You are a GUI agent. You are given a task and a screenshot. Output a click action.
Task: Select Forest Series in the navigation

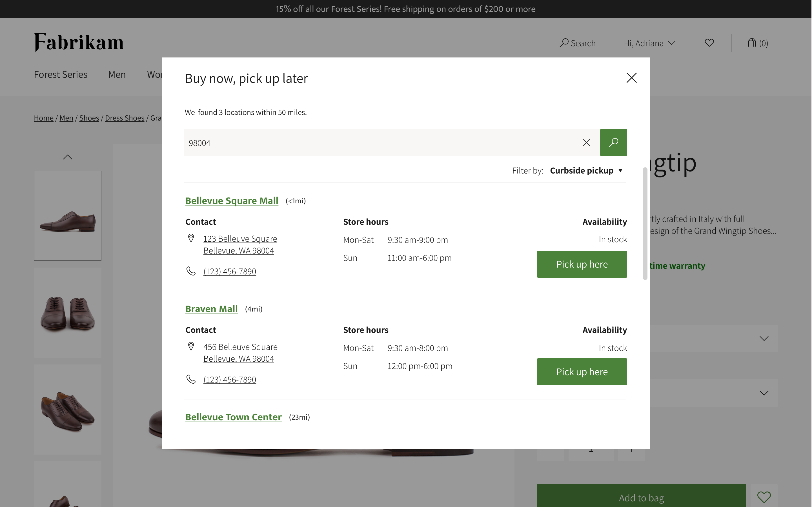60,74
